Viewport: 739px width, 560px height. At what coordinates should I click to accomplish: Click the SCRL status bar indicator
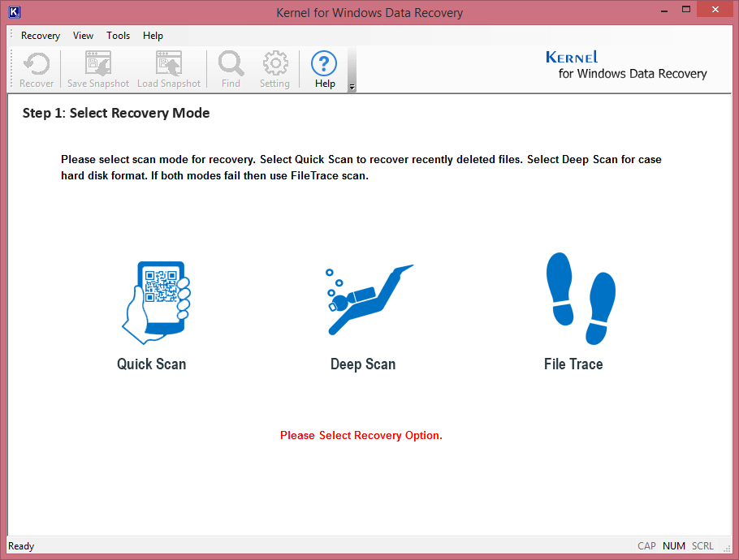tap(702, 546)
